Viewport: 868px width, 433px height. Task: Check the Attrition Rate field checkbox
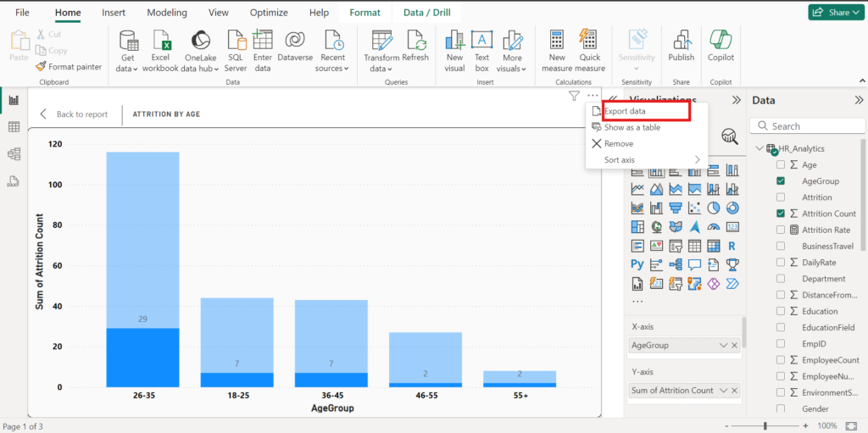(781, 230)
